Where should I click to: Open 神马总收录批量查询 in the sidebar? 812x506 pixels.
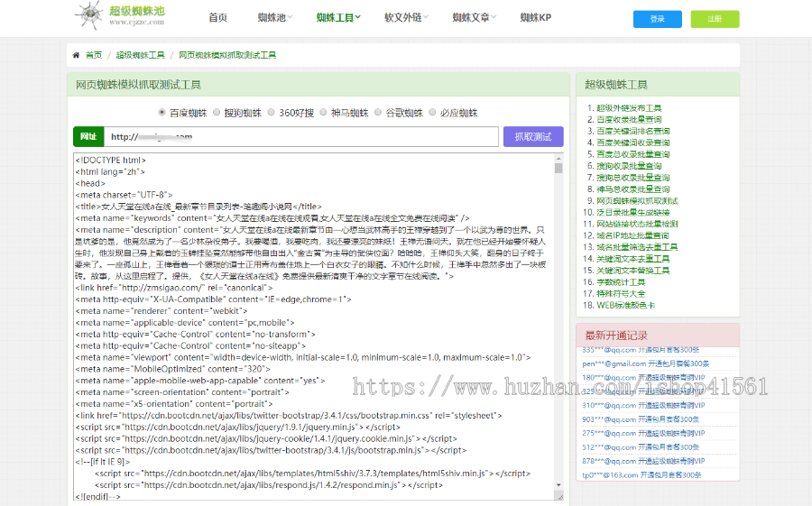point(632,189)
